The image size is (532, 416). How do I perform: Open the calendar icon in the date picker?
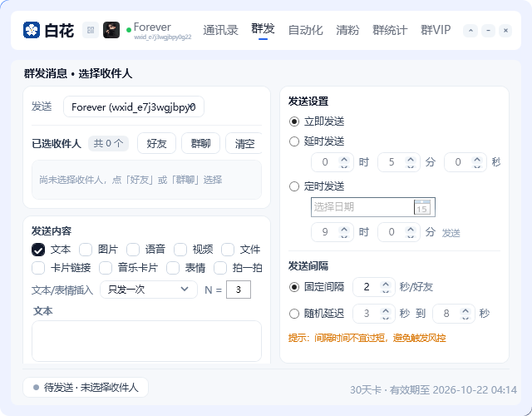click(x=422, y=207)
